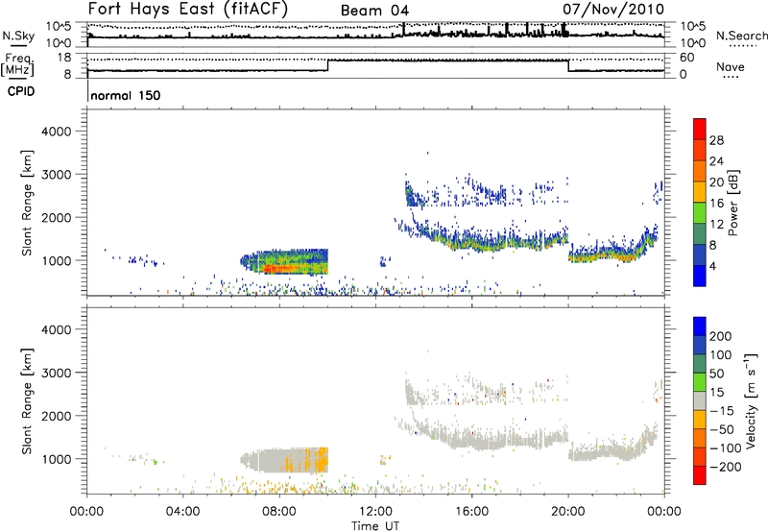Click the 'normal 150' CPID text
The width and height of the screenshot is (768, 532).
(x=126, y=95)
